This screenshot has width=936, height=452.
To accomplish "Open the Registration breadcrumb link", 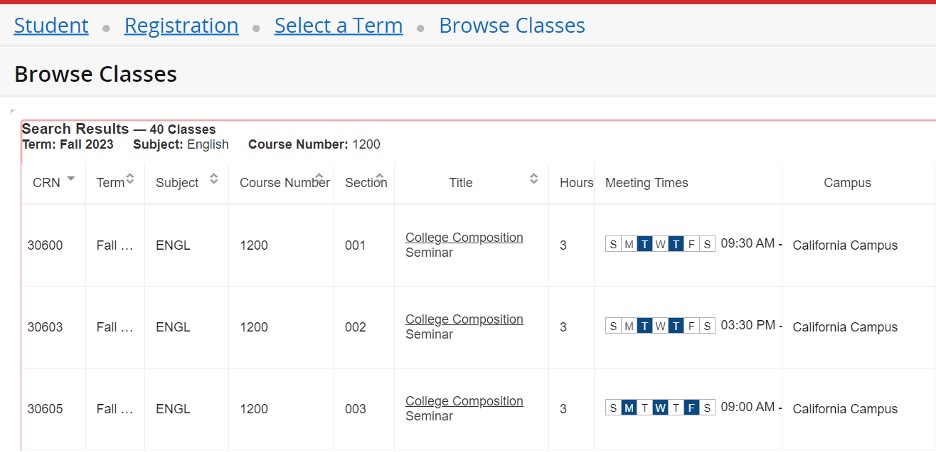I will tap(181, 26).
